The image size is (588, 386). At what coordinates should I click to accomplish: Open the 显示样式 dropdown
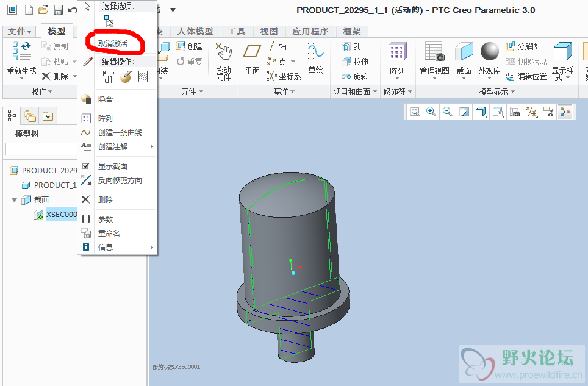tap(562, 74)
